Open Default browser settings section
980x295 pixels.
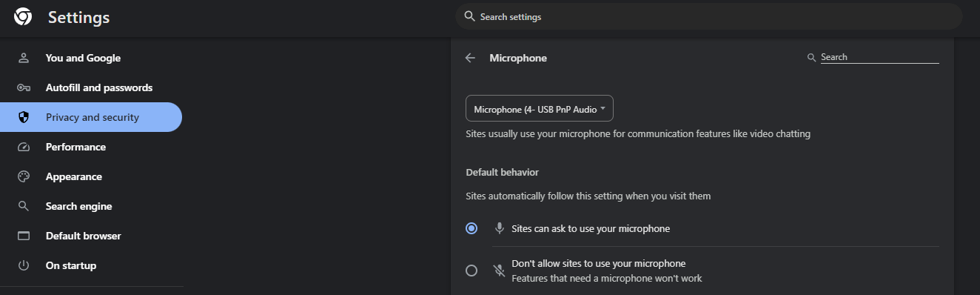91,236
